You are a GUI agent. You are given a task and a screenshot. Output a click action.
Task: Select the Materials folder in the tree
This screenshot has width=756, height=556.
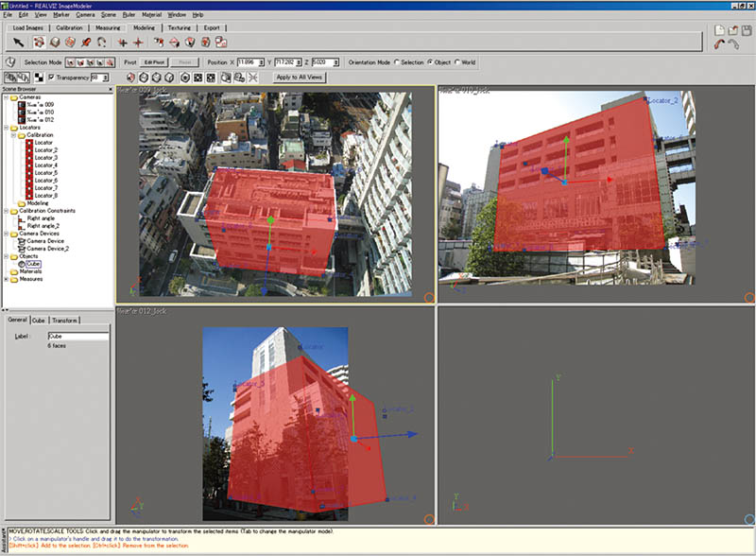pyautogui.click(x=30, y=271)
